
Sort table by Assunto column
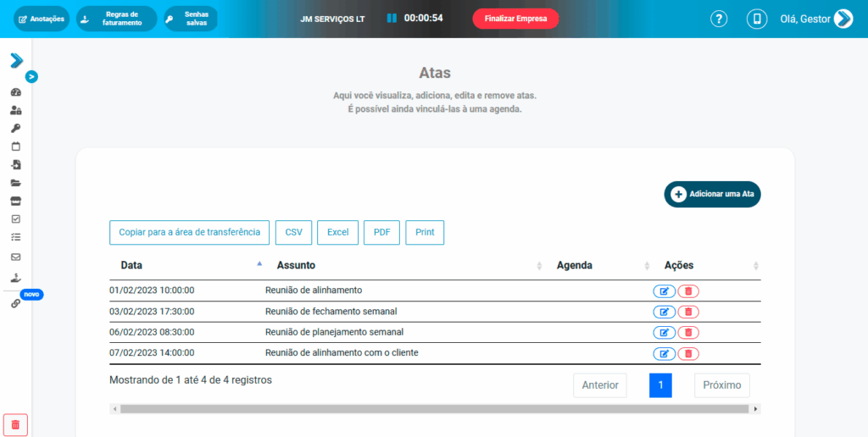[x=405, y=266]
